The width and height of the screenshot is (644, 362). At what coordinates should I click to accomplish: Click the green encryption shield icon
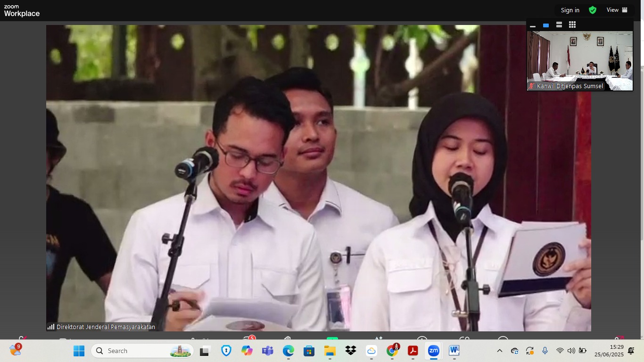tap(593, 10)
